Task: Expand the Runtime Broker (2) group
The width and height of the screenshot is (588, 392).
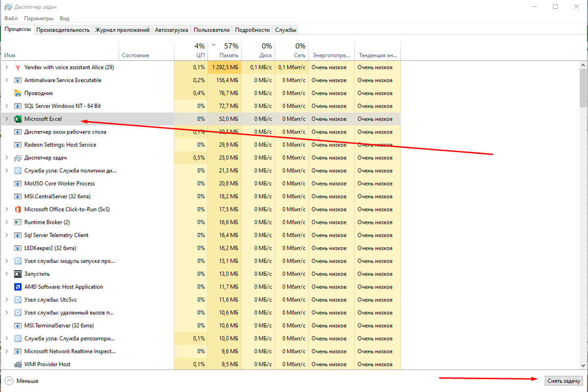Action: [6, 222]
